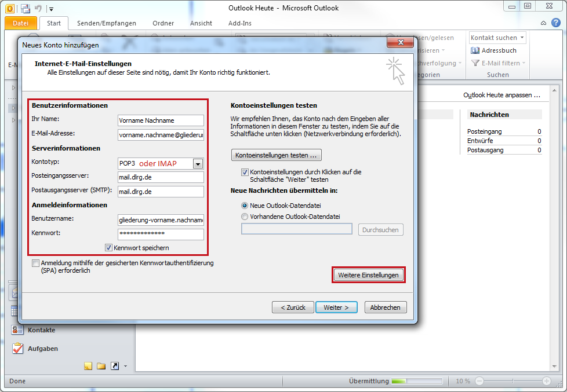Screen dimensions: 567x392
Task: Click the Postausgangsserver (SMTP) input field
Action: click(161, 192)
